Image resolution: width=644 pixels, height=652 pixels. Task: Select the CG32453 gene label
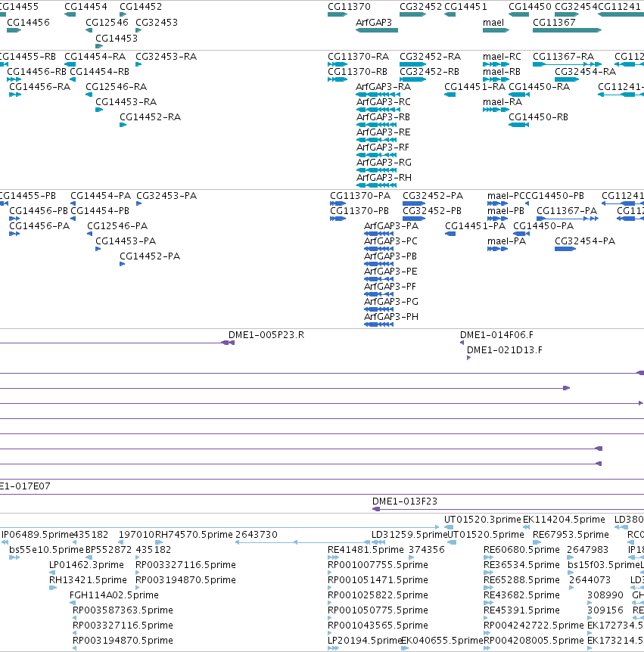157,23
